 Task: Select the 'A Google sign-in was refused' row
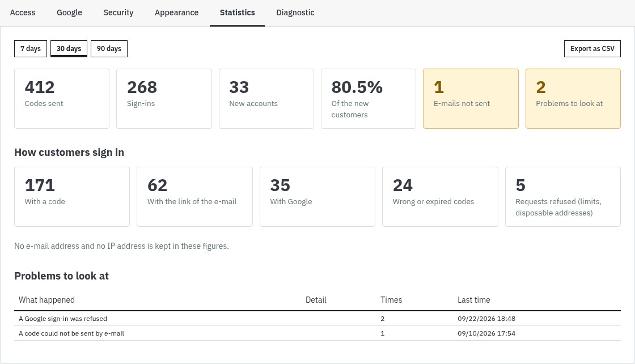pyautogui.click(x=317, y=319)
